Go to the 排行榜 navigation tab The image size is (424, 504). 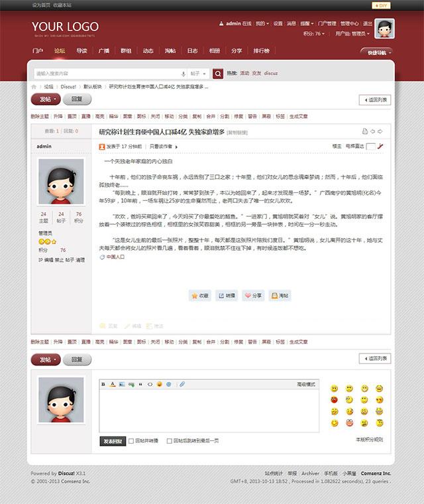pos(261,50)
